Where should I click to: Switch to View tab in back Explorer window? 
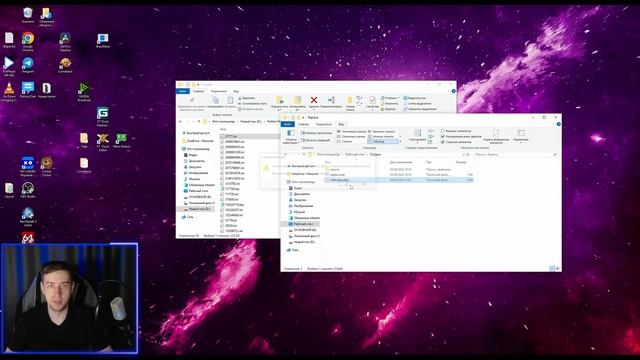coord(236,91)
